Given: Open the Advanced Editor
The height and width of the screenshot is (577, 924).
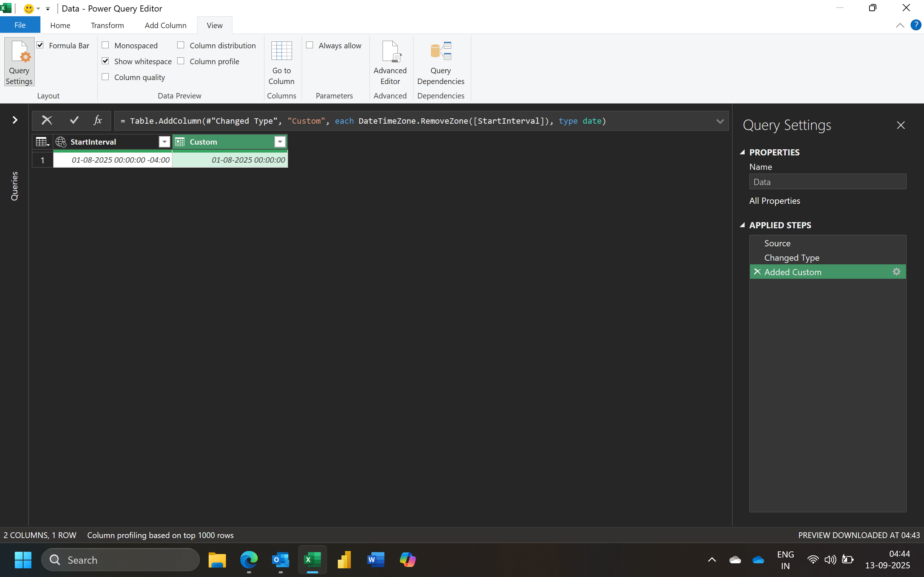Looking at the screenshot, I should [390, 62].
